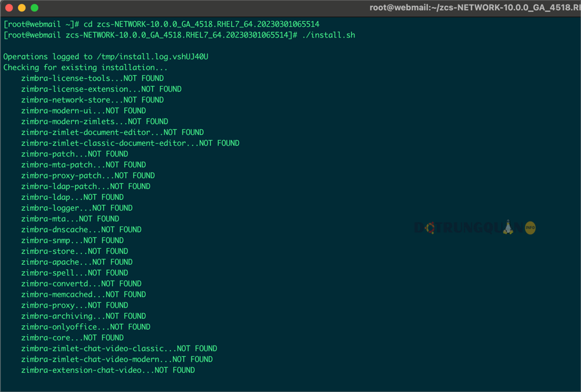Select the zimbra-network-store...NOT FOUND line

[92, 100]
